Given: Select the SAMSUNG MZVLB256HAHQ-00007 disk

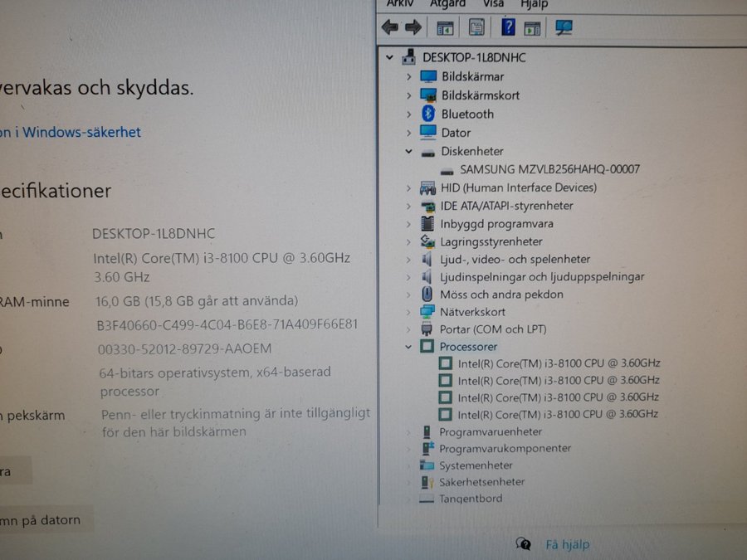Looking at the screenshot, I should point(549,169).
